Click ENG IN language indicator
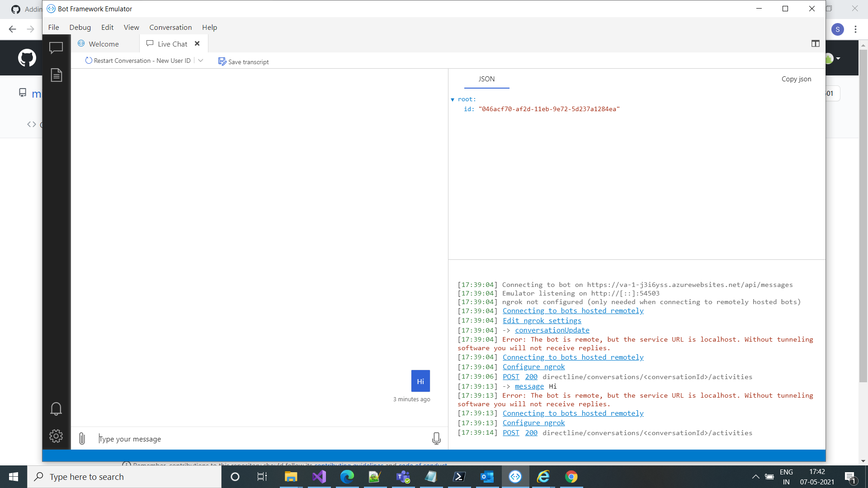 [x=786, y=477]
